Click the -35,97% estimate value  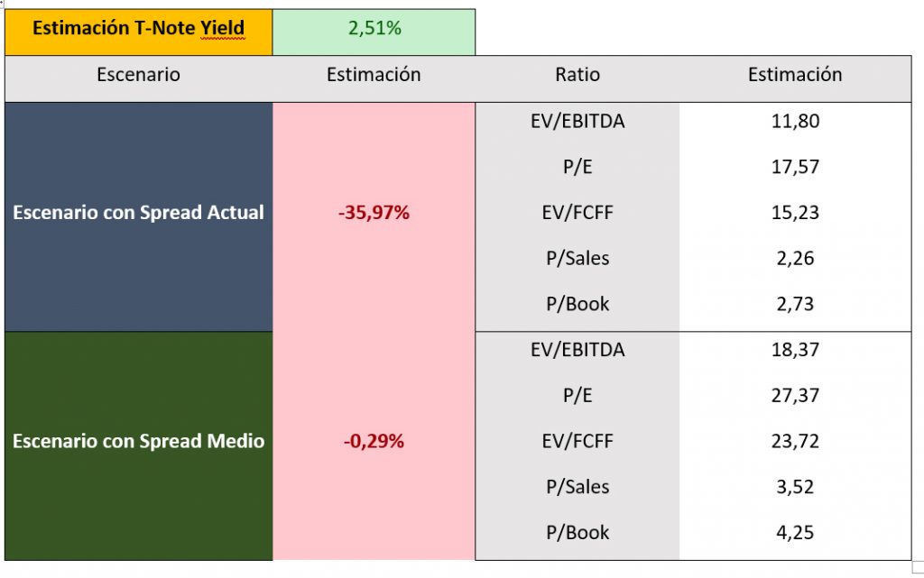(374, 214)
